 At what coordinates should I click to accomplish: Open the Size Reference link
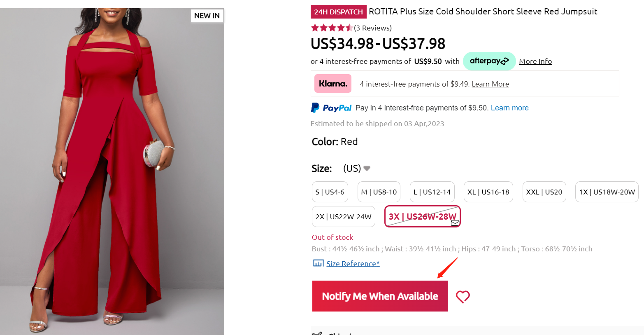(x=353, y=264)
